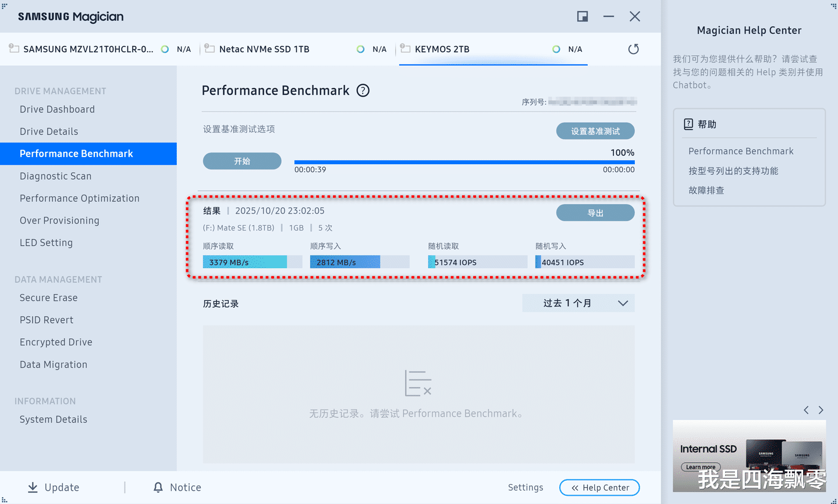Click the result timestamp 2025/10/20 23:02:05

click(x=280, y=211)
